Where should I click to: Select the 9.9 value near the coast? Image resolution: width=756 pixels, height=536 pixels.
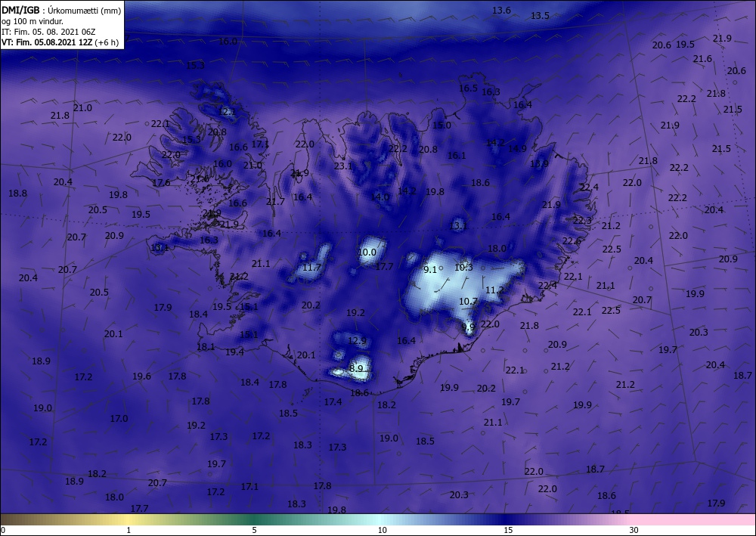468,327
